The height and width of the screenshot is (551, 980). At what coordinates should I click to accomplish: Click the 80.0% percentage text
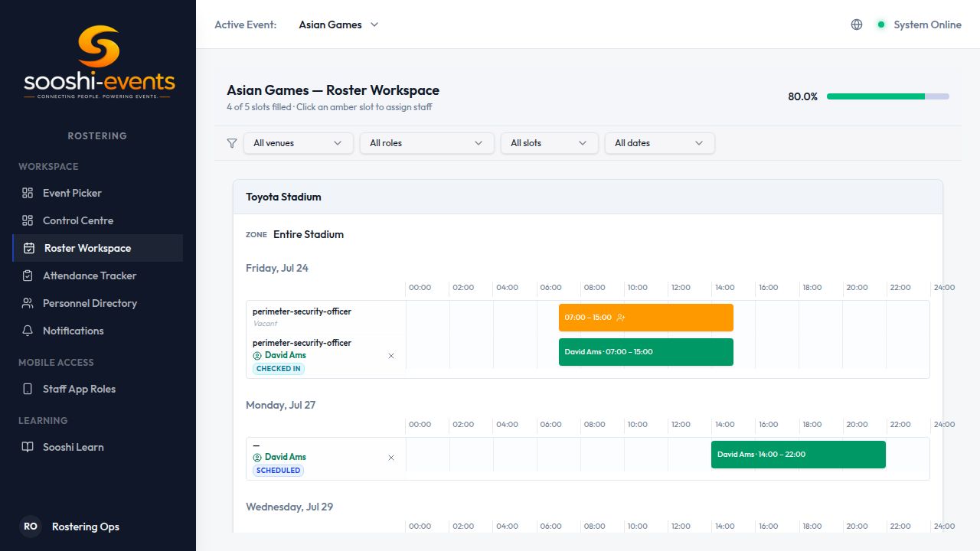pyautogui.click(x=803, y=96)
